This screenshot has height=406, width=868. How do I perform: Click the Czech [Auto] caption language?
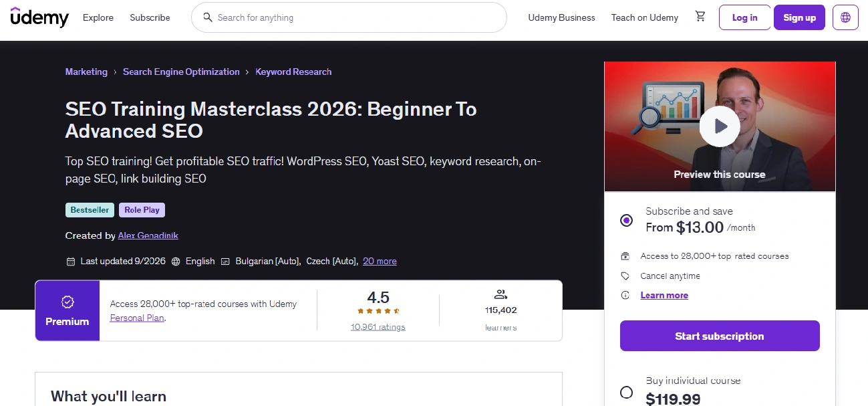[x=332, y=262]
